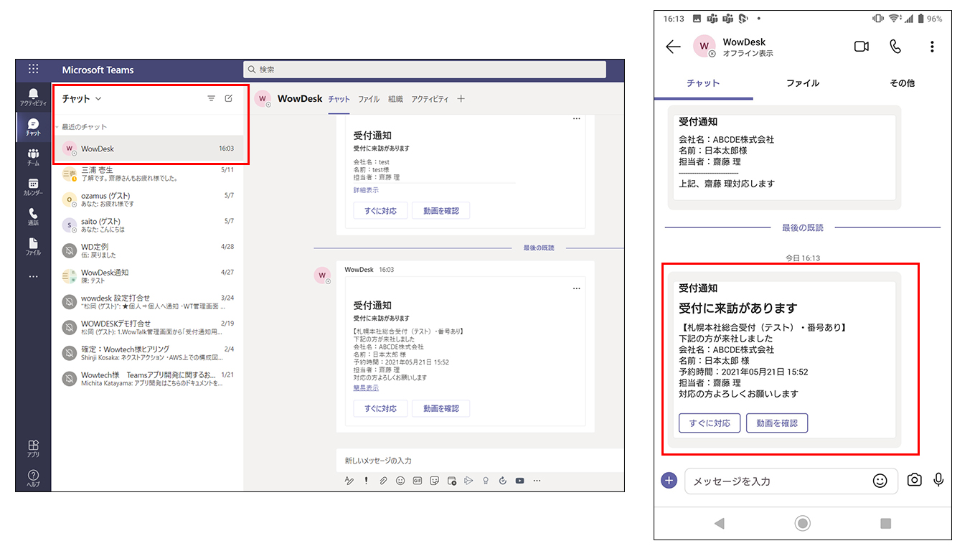Open the sticker icon in compose bar

coord(435,481)
